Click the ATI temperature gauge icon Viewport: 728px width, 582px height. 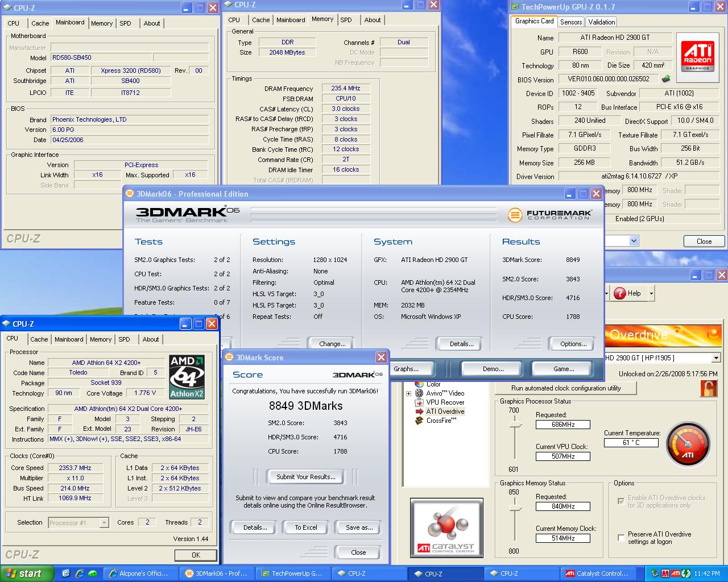pos(688,444)
